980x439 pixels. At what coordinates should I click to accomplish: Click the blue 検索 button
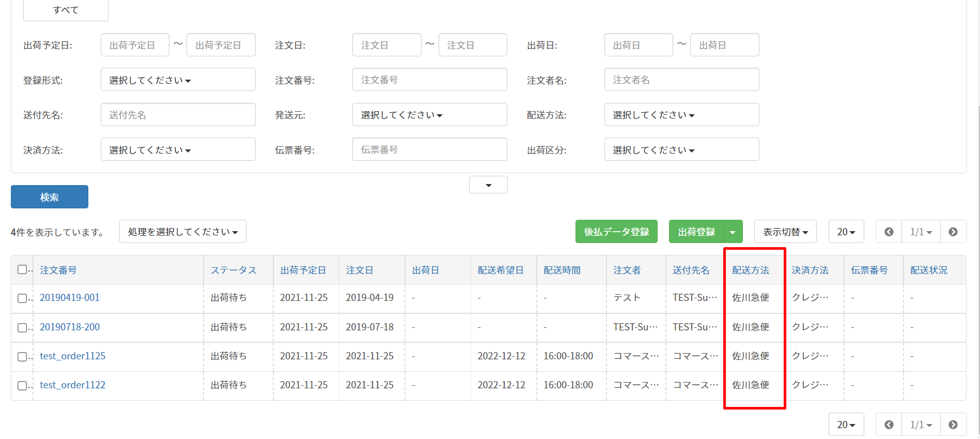[x=50, y=197]
